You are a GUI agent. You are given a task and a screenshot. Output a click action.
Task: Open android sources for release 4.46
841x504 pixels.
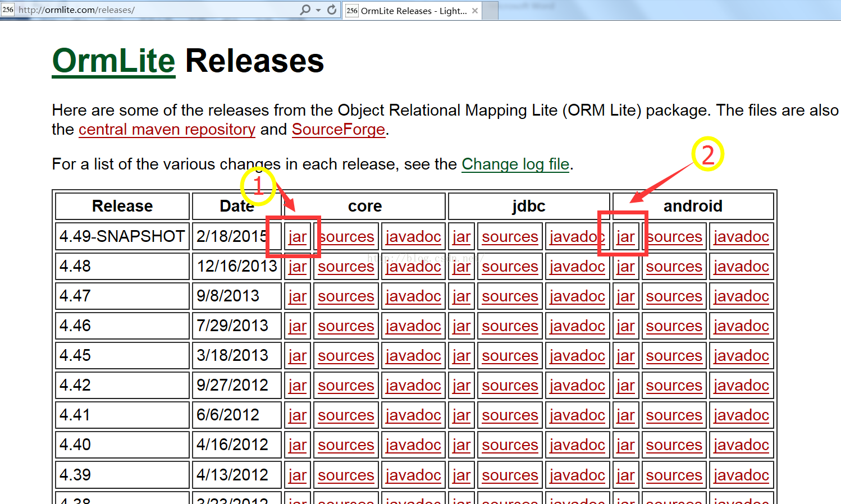(x=674, y=326)
